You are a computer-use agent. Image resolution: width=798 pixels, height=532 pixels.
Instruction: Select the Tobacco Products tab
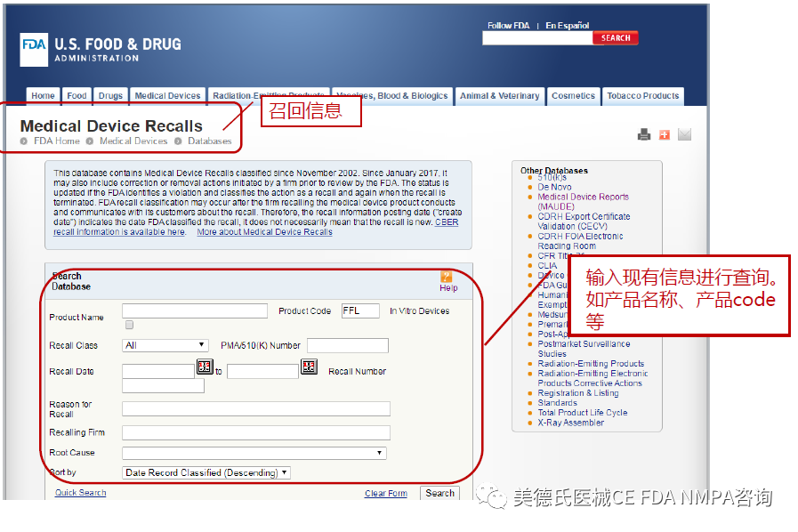[x=642, y=96]
